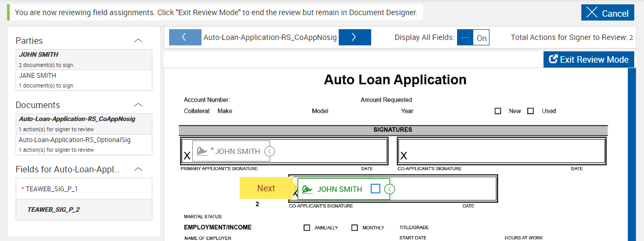Image resolution: width=644 pixels, height=241 pixels.
Task: Check the Used collateral checkbox
Action: point(530,111)
